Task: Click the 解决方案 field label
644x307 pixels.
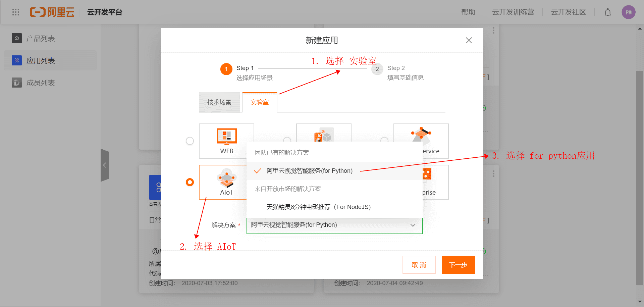Action: click(x=224, y=225)
